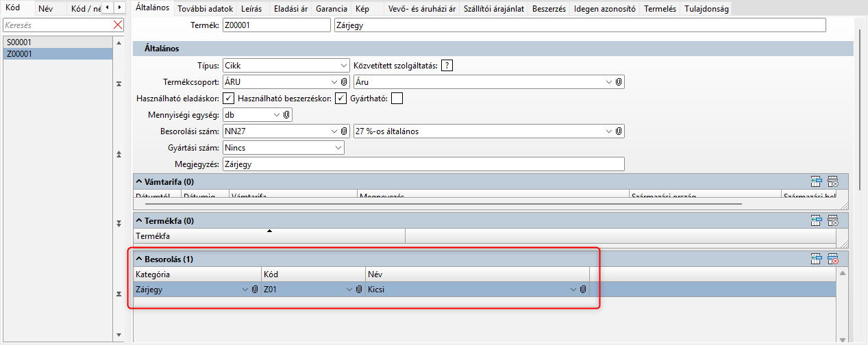The image size is (868, 345).
Task: Switch to the Termelés tab
Action: pos(660,9)
